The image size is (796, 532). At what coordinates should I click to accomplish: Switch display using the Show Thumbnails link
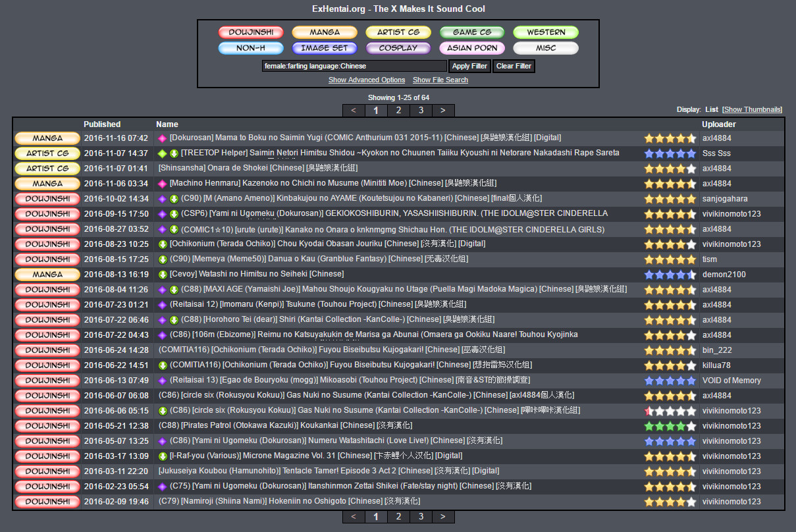click(x=752, y=109)
